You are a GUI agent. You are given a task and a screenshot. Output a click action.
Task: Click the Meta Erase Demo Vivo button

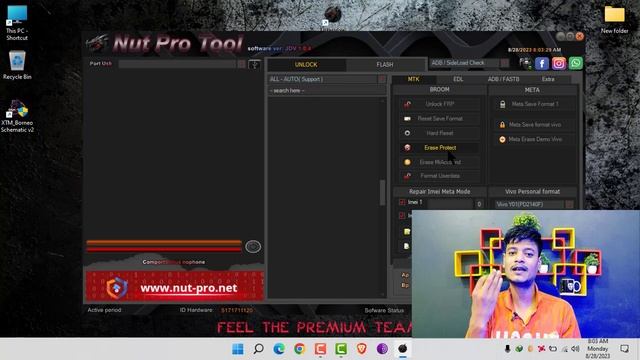tap(535, 139)
